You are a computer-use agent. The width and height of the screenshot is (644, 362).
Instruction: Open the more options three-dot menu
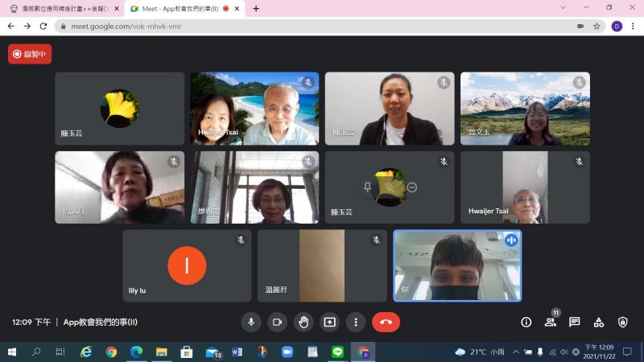[x=356, y=322]
